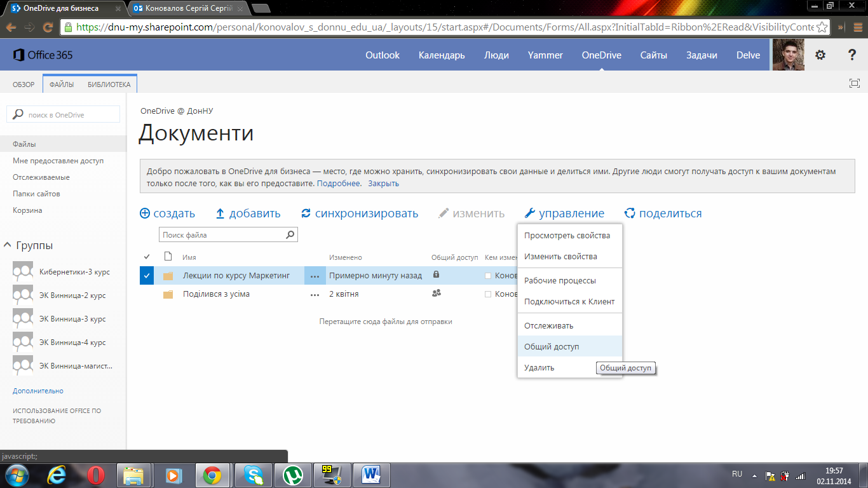Click the управление button
The height and width of the screenshot is (488, 868).
[564, 213]
